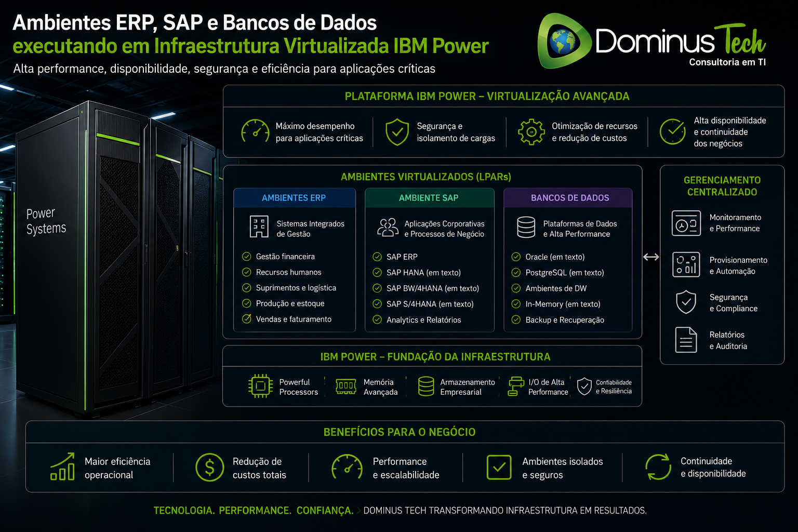Click the database icon for Plataformas de Dados
798x532 pixels.
point(526,228)
